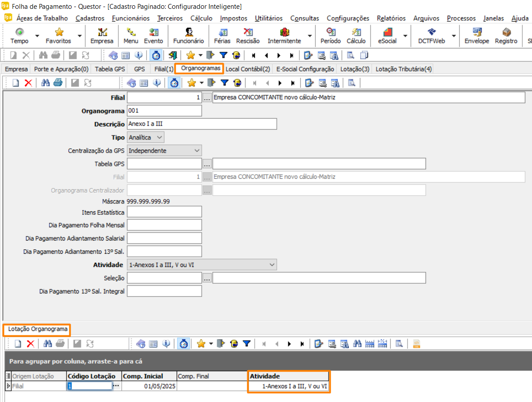Go to next record in Organogramas toolbar
The image size is (532, 402).
pyautogui.click(x=280, y=83)
